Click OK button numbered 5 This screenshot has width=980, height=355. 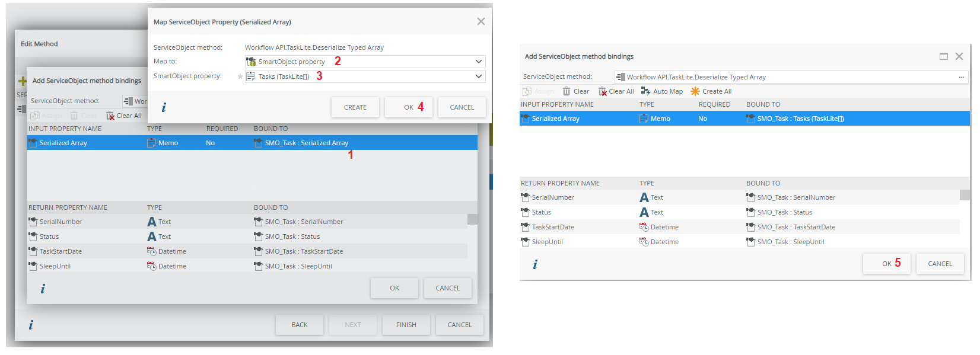(887, 264)
